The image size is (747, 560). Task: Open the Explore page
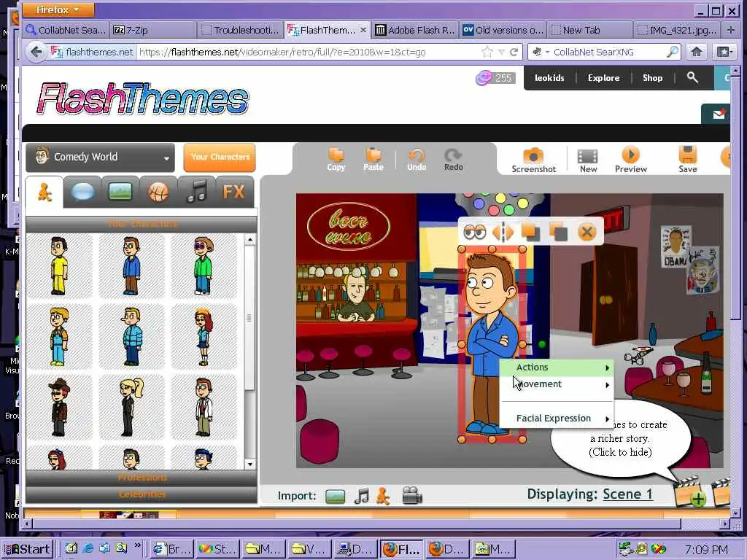pos(603,78)
